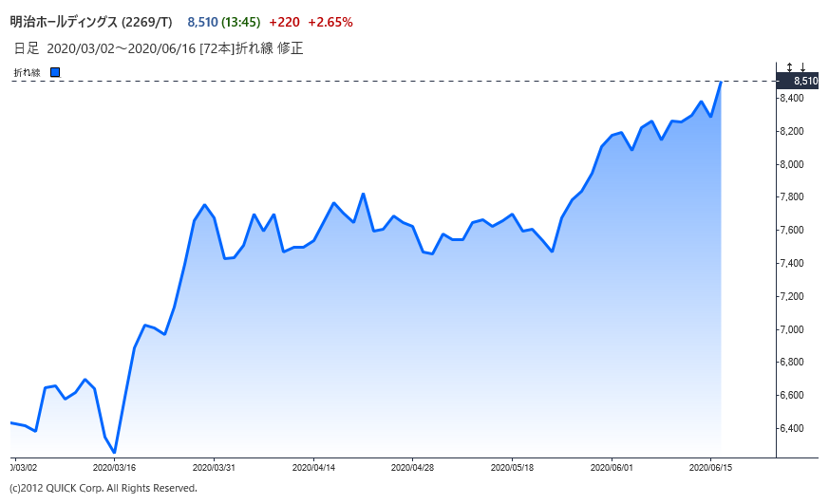This screenshot has width=829, height=504.
Task: Click the 6,400 price axis label
Action: (792, 428)
